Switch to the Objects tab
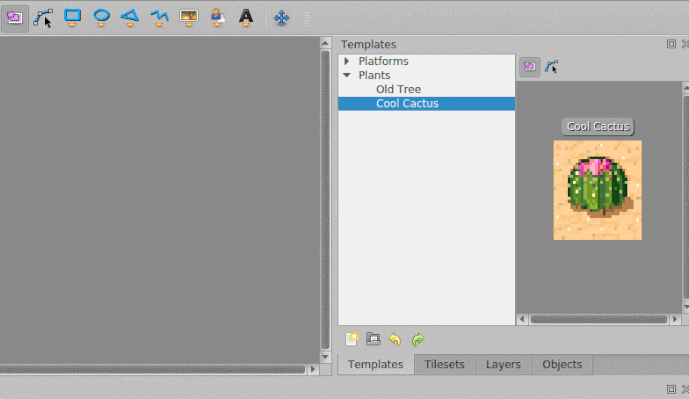Viewport: 689px width, 399px height. pos(562,364)
